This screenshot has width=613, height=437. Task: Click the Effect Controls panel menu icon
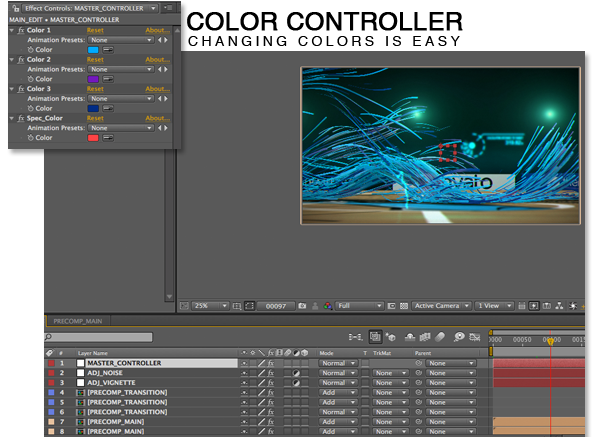pyautogui.click(x=167, y=7)
